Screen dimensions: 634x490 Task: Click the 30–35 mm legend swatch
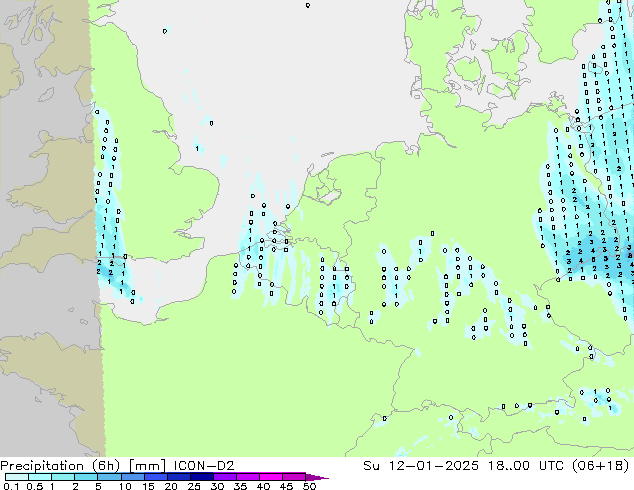click(x=224, y=477)
